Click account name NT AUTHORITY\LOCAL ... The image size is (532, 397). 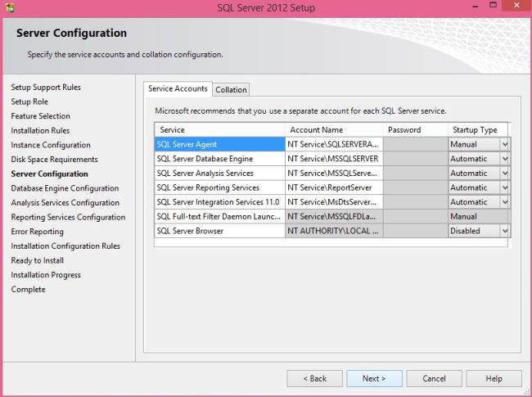point(334,231)
